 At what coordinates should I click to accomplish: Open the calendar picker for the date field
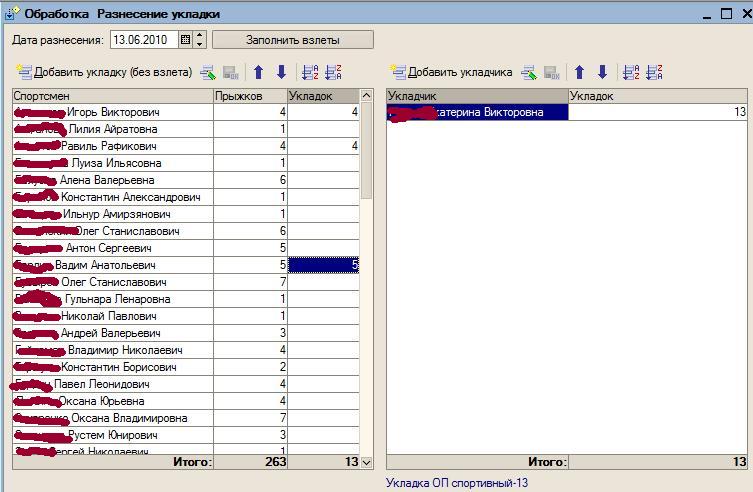(185, 40)
